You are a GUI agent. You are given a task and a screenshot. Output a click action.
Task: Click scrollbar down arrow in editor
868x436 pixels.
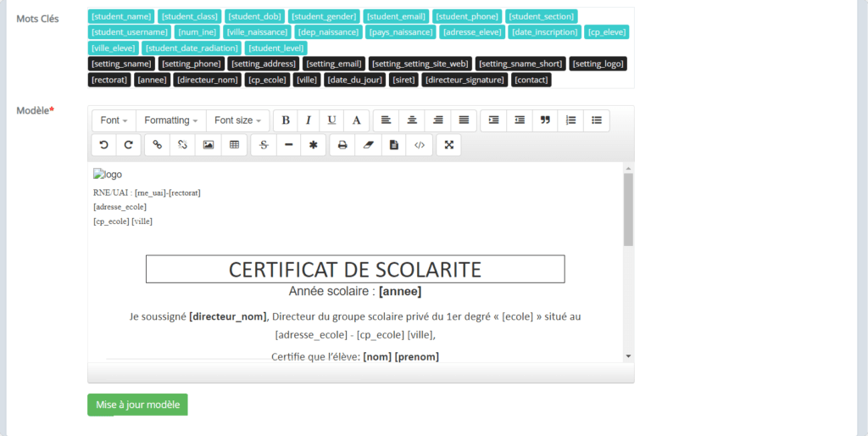[x=628, y=355]
